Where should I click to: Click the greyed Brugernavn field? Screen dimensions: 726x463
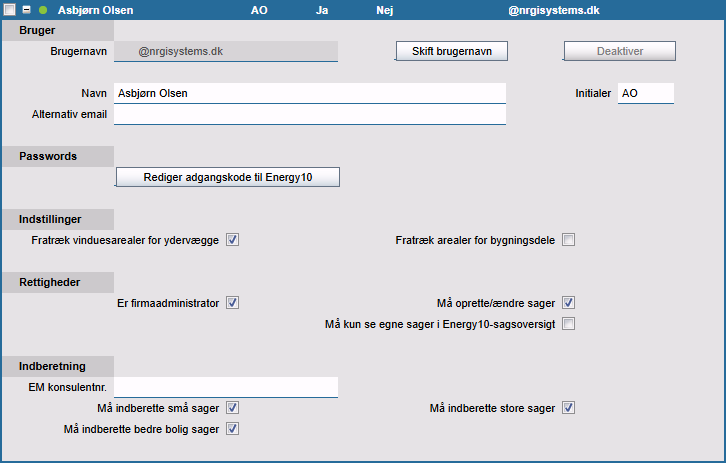(x=226, y=50)
